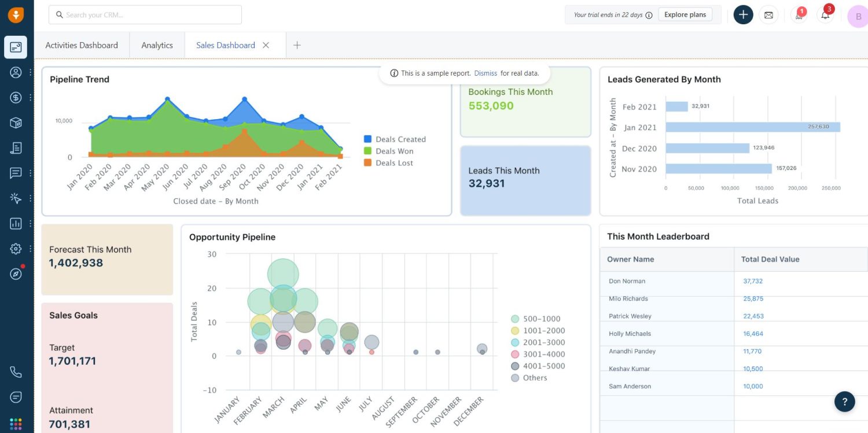Screen dimensions: 868x433
Task: Open notifications from the bell icon
Action: tap(825, 14)
